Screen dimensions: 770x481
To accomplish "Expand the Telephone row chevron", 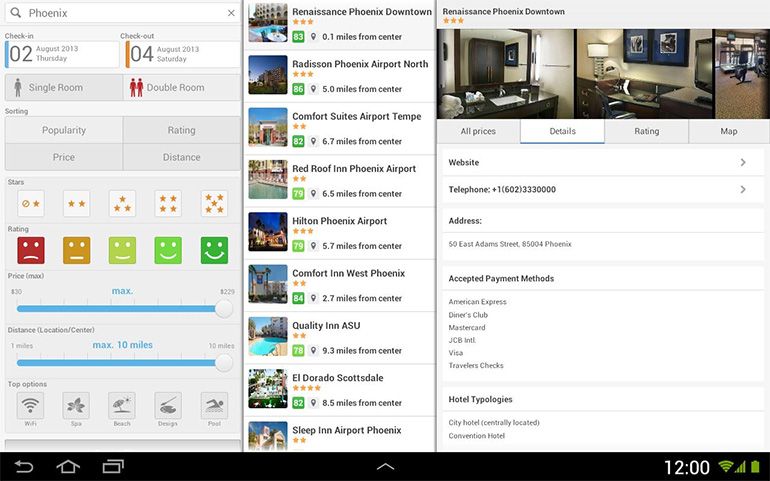I will (x=742, y=189).
